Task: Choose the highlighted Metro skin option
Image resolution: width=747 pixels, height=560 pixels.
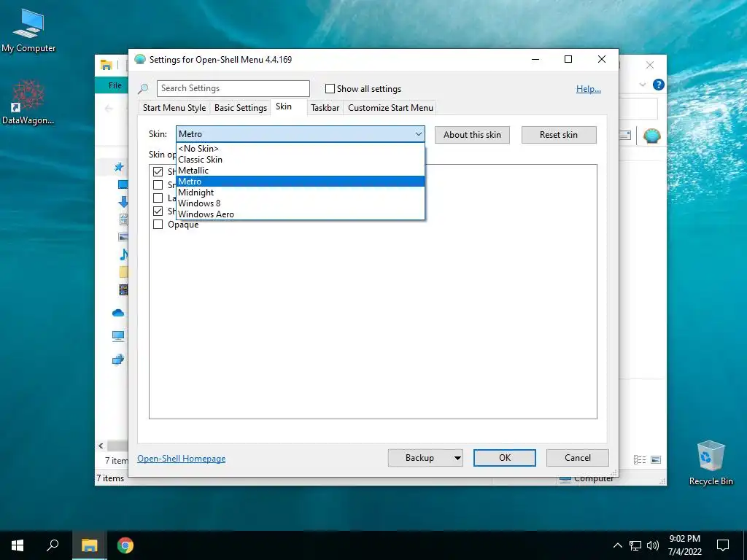Action: 300,182
